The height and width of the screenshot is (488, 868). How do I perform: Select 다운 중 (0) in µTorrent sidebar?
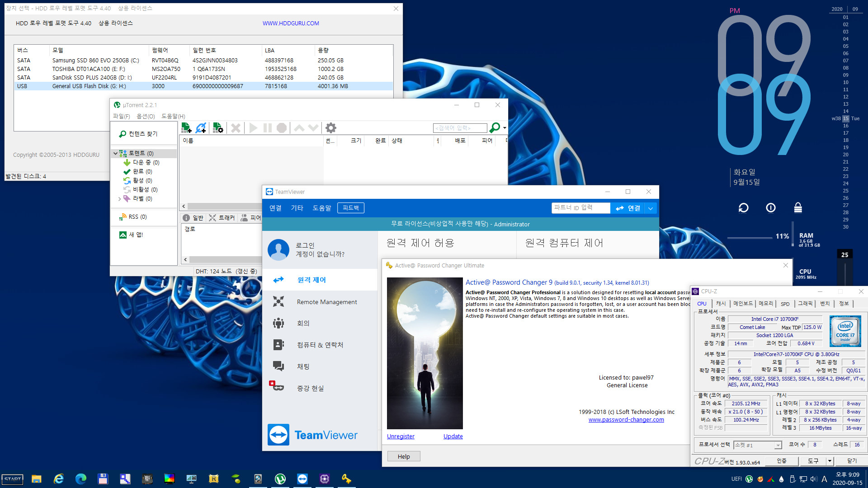146,162
